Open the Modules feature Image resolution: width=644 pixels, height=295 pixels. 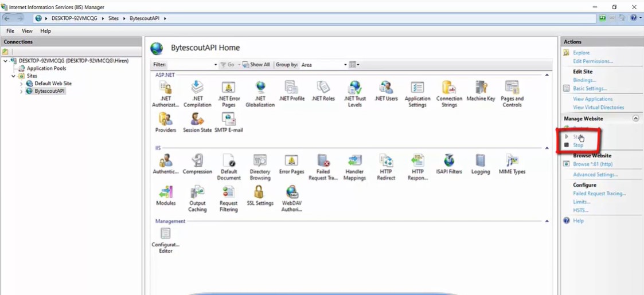(x=166, y=196)
